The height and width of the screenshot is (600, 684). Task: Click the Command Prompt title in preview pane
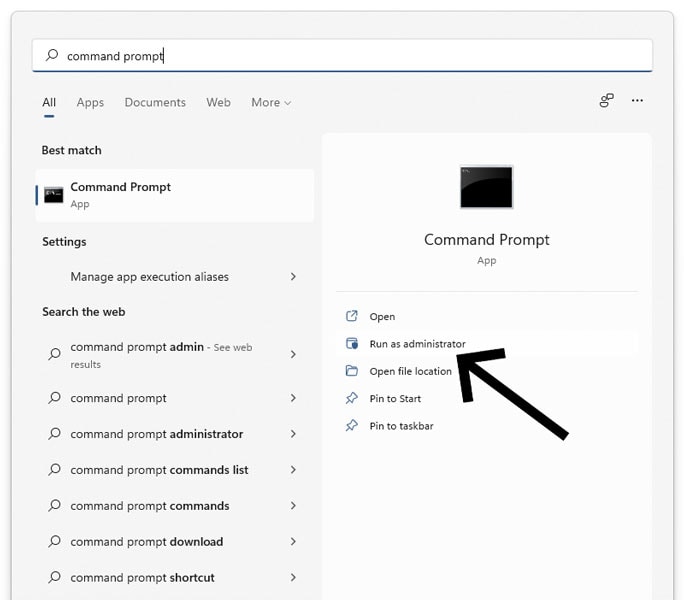point(486,240)
